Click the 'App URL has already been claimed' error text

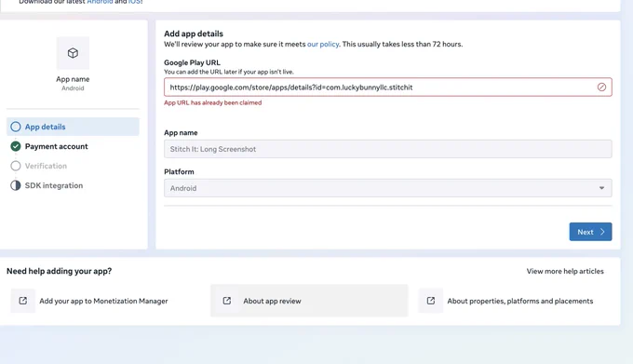coord(213,102)
